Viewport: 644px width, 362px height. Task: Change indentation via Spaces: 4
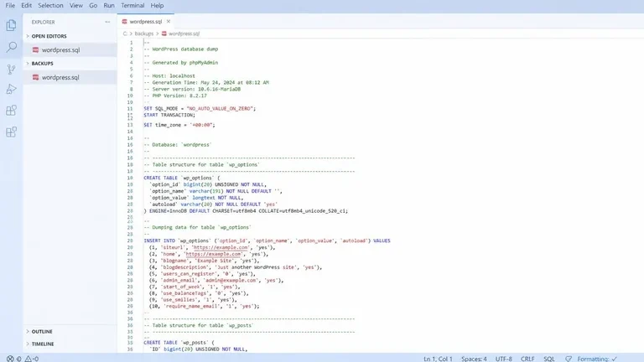tap(474, 359)
